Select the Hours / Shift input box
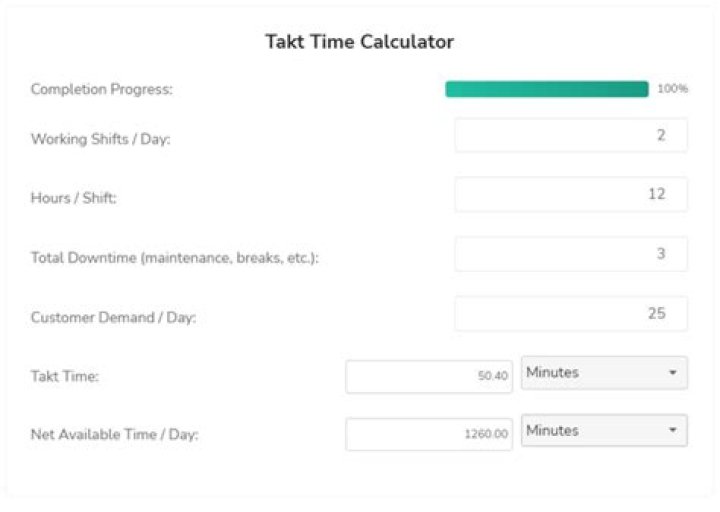 coord(571,195)
